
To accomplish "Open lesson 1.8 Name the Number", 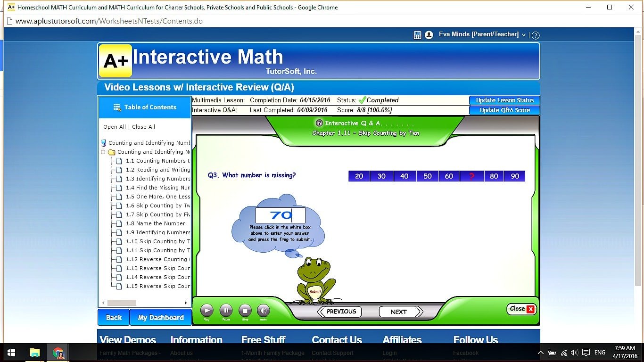I will (156, 223).
